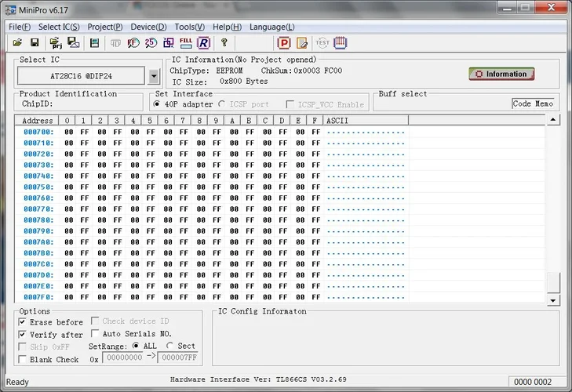The width and height of the screenshot is (572, 392).
Task: Click the hex view scrollbar thumb
Action: pyautogui.click(x=553, y=282)
